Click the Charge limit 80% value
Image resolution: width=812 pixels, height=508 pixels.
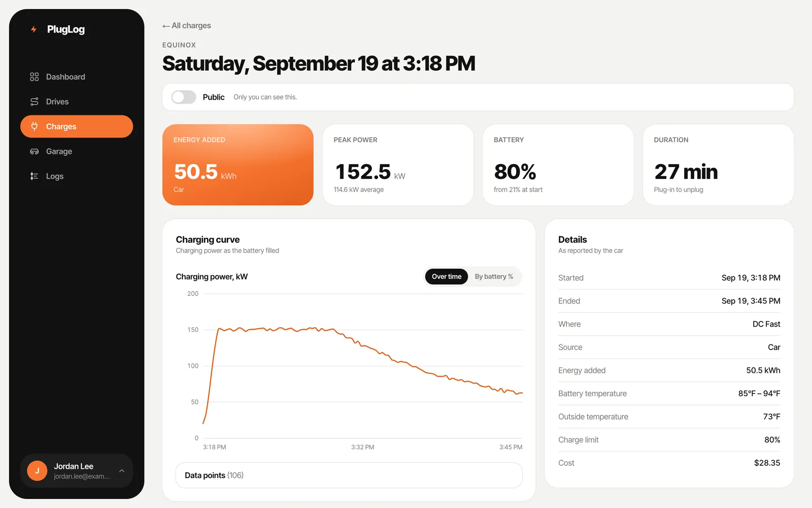pyautogui.click(x=772, y=440)
